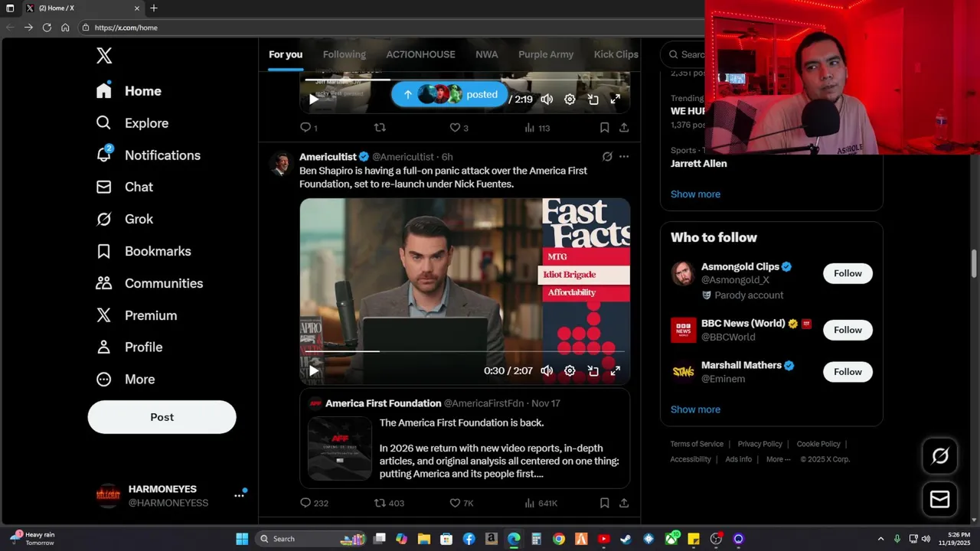Follow Marshall Mathers
980x551 pixels.
tap(848, 372)
